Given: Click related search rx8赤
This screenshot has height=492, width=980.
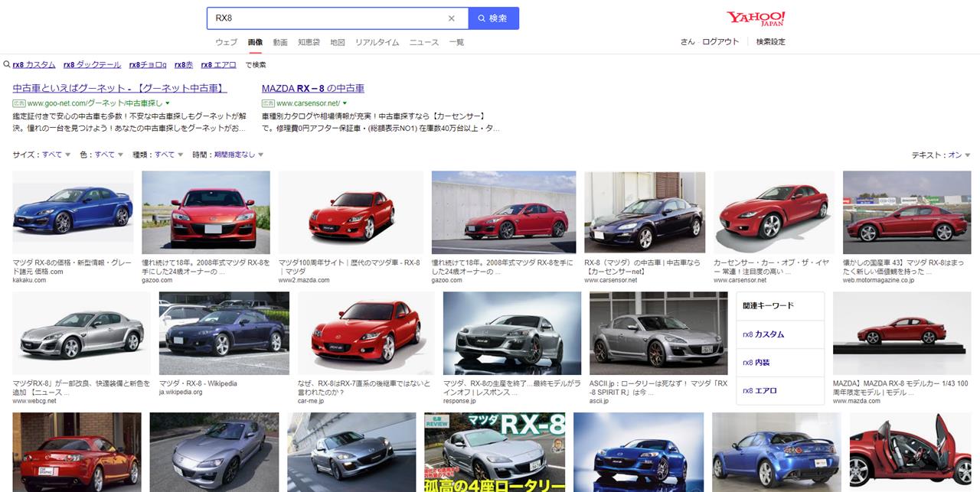Looking at the screenshot, I should tap(184, 65).
